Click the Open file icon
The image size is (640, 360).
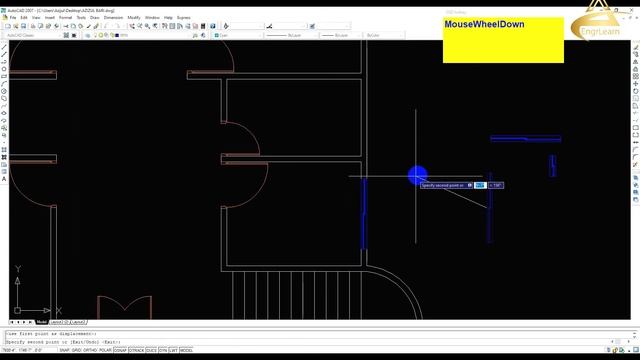tap(16, 26)
